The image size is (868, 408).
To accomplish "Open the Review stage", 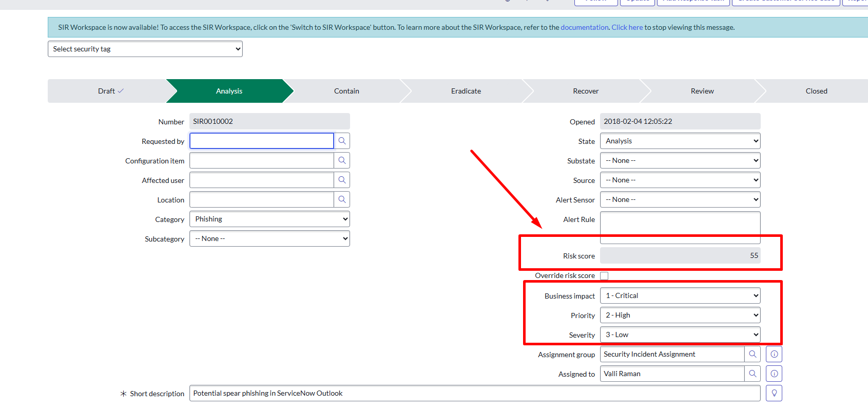I will (702, 91).
